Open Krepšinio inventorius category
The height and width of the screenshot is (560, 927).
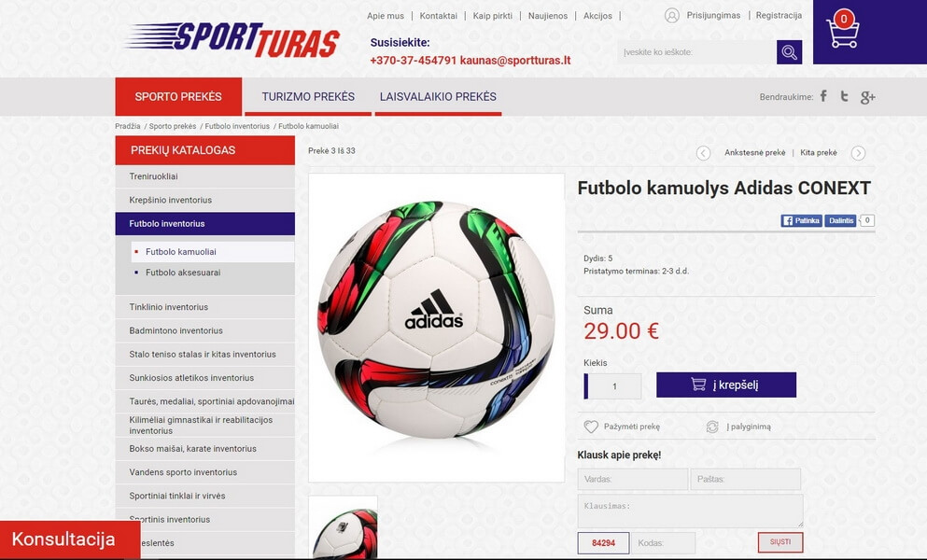coord(205,200)
